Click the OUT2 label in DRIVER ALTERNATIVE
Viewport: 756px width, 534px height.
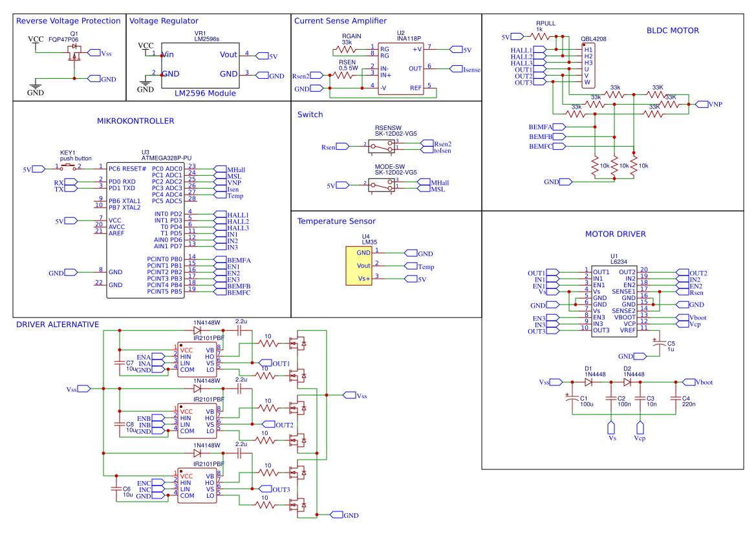(x=277, y=425)
